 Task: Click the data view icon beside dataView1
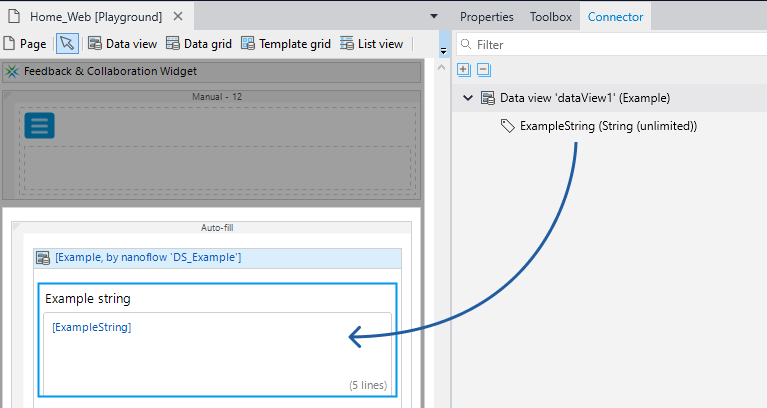(x=488, y=98)
